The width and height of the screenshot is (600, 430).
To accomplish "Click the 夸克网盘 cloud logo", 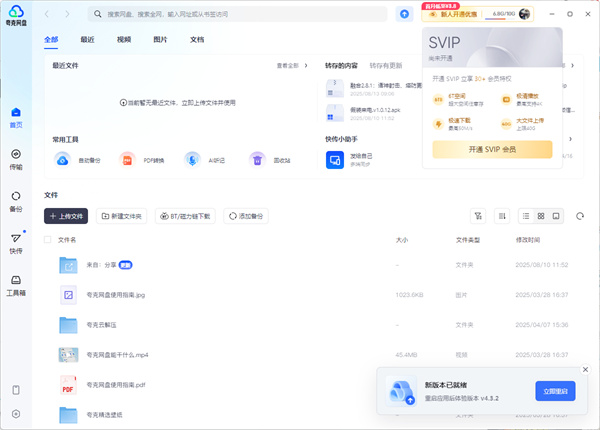I will pyautogui.click(x=16, y=15).
